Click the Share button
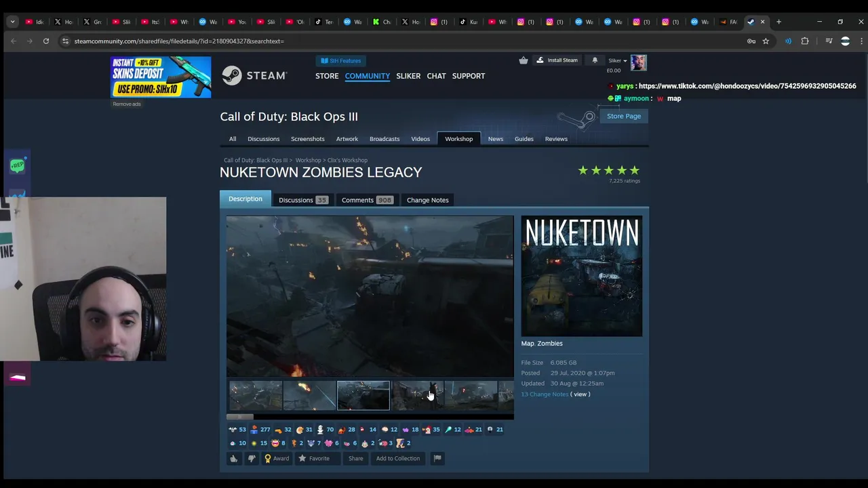The width and height of the screenshot is (868, 488). click(355, 459)
